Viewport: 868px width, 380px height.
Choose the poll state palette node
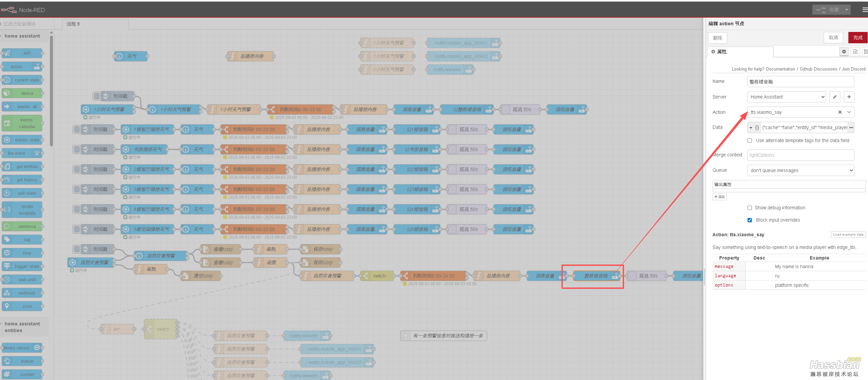coord(22,193)
